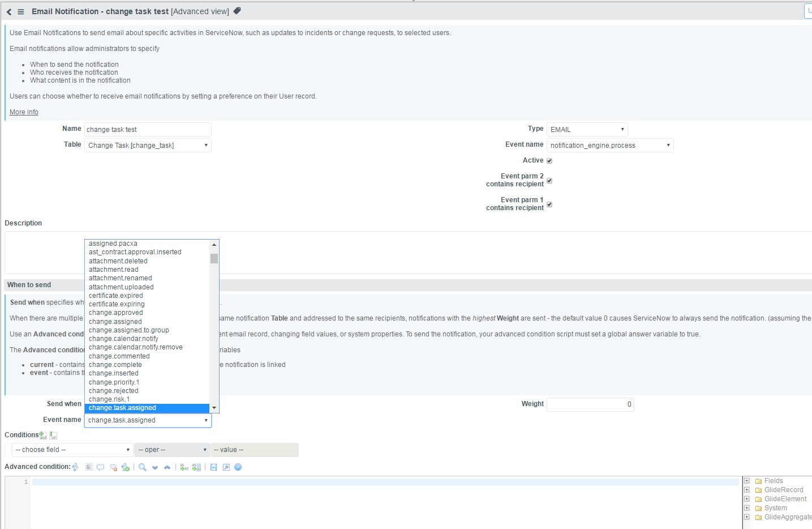Toggle Event parm 2 contains recipient
The image size is (812, 529).
(x=549, y=181)
